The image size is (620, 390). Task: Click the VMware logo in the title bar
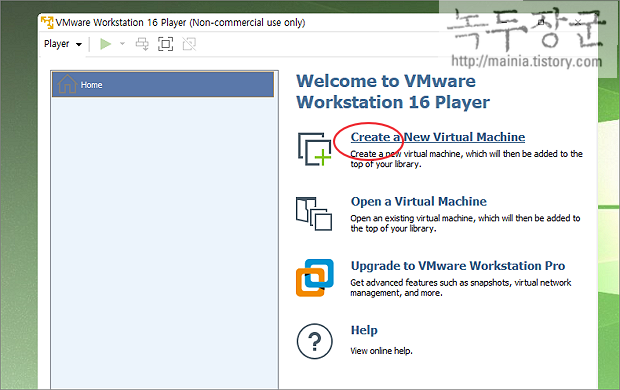[x=47, y=23]
